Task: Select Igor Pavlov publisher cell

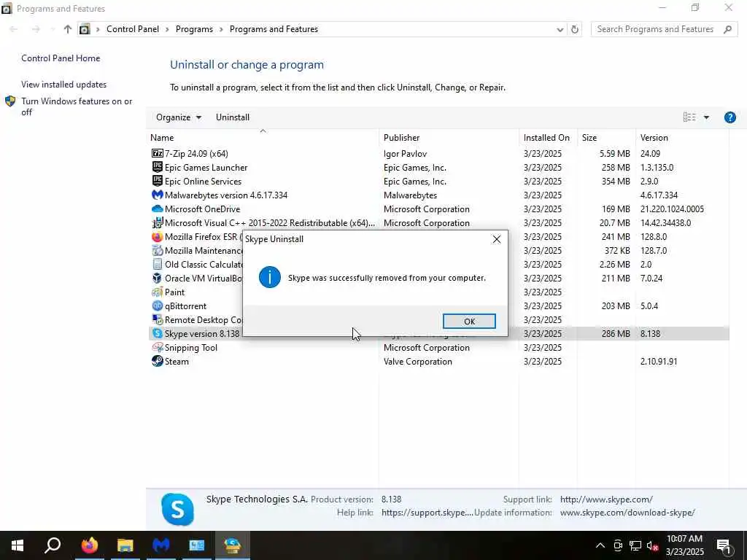Action: (x=405, y=153)
